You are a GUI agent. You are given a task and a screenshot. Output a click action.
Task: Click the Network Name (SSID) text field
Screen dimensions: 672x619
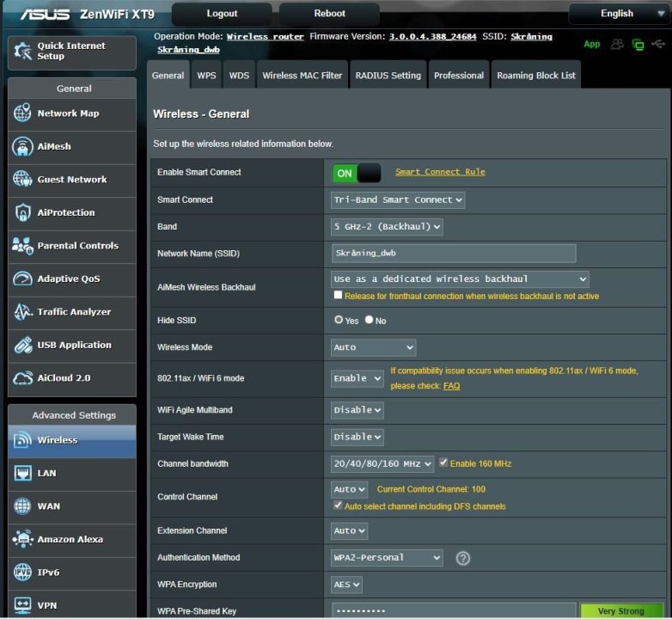[454, 254]
